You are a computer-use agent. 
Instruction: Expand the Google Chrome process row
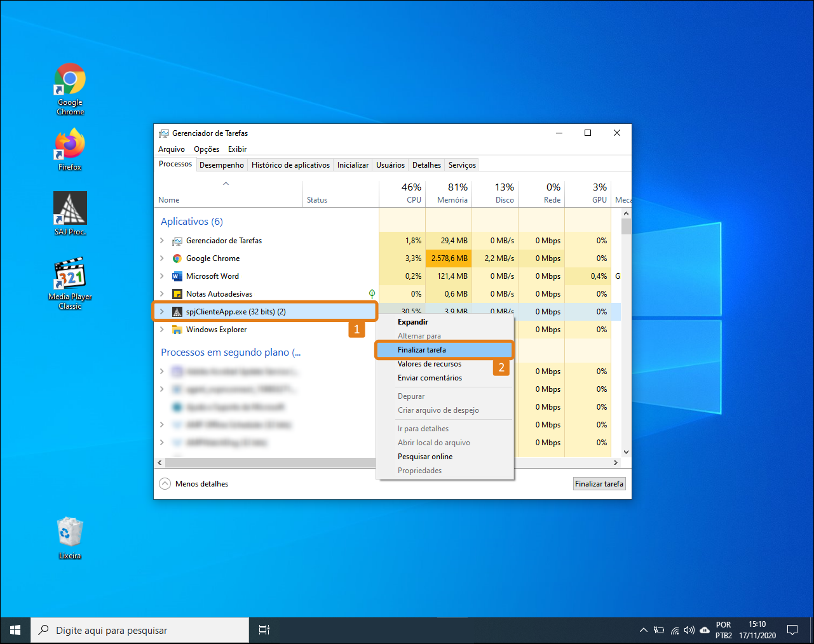[x=162, y=258]
